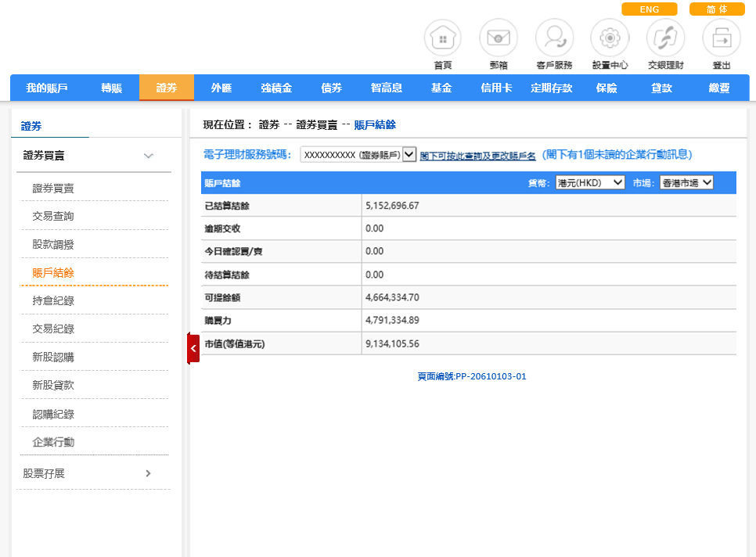The width and height of the screenshot is (756, 557).
Task: Click the 登出 logout icon
Action: coord(722,38)
